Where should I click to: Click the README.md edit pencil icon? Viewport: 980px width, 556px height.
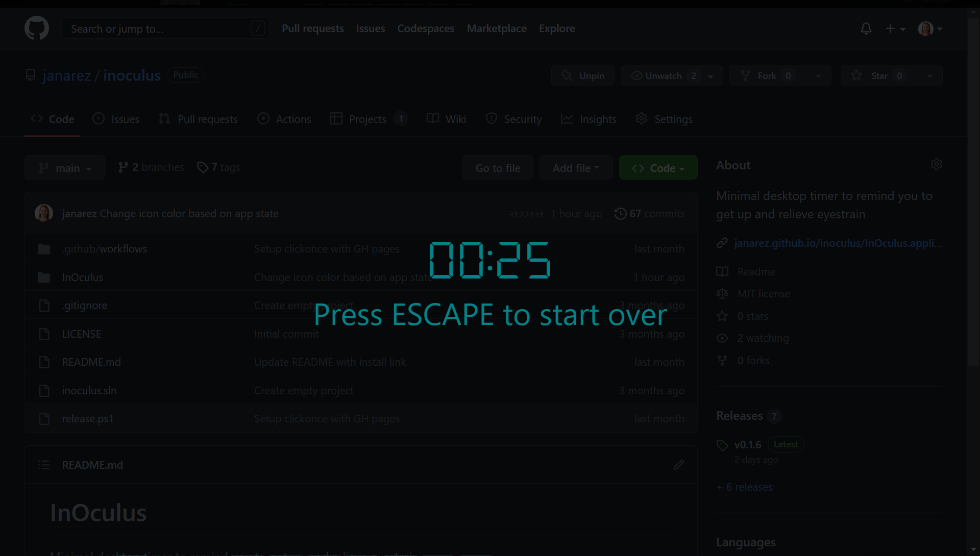point(678,465)
